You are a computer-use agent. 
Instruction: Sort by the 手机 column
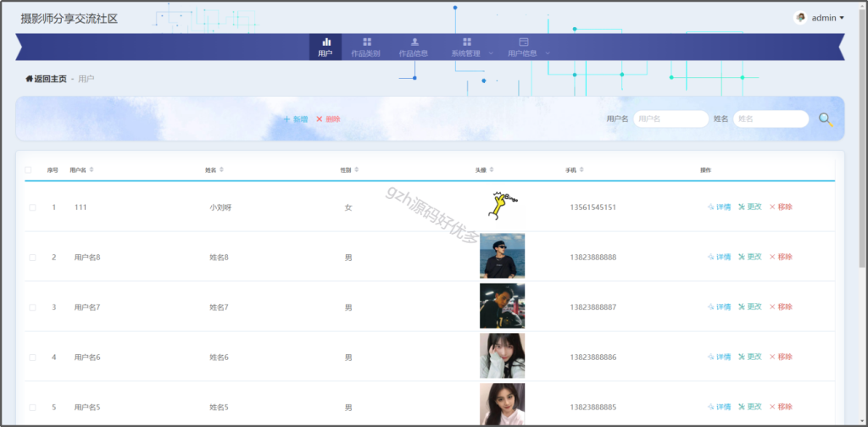[581, 169]
